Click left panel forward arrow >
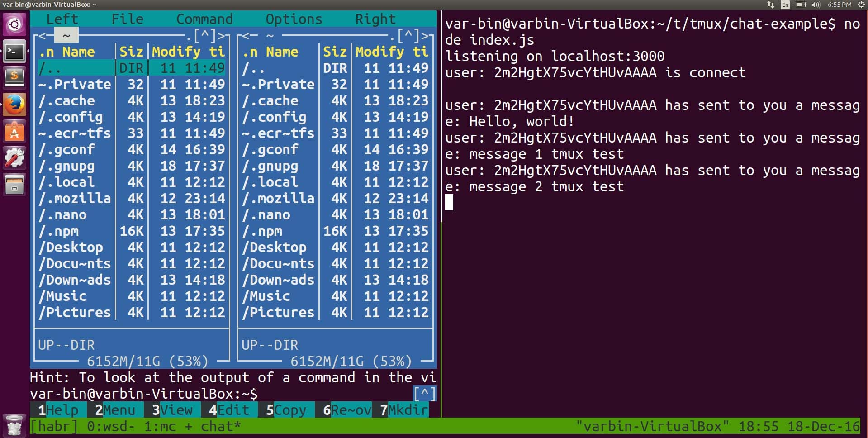Image resolution: width=868 pixels, height=438 pixels. [221, 35]
